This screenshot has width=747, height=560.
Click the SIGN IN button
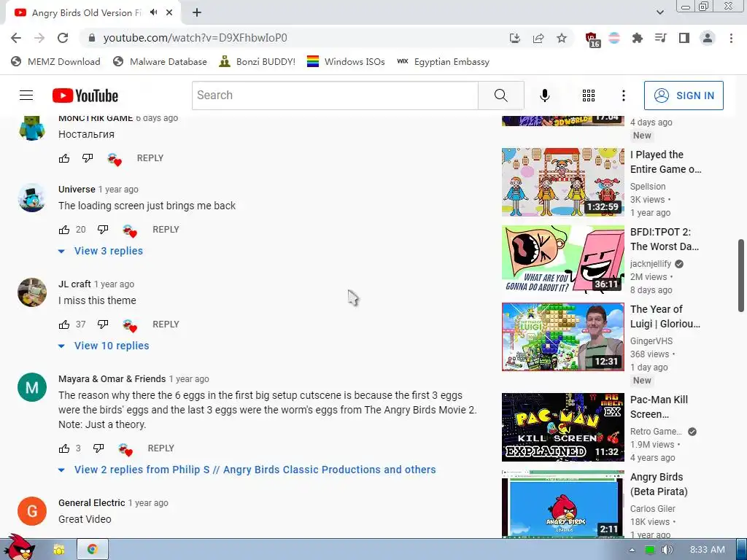click(684, 96)
